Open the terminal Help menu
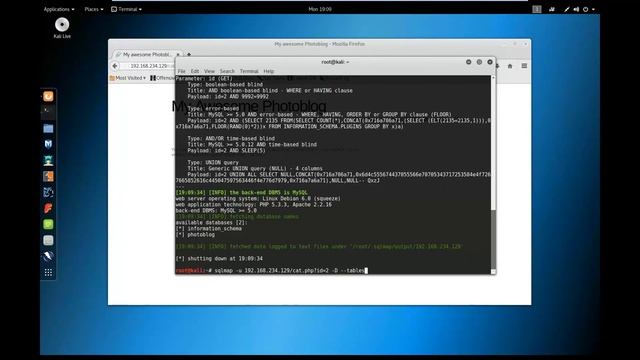This screenshot has width=640, height=360. [269, 71]
